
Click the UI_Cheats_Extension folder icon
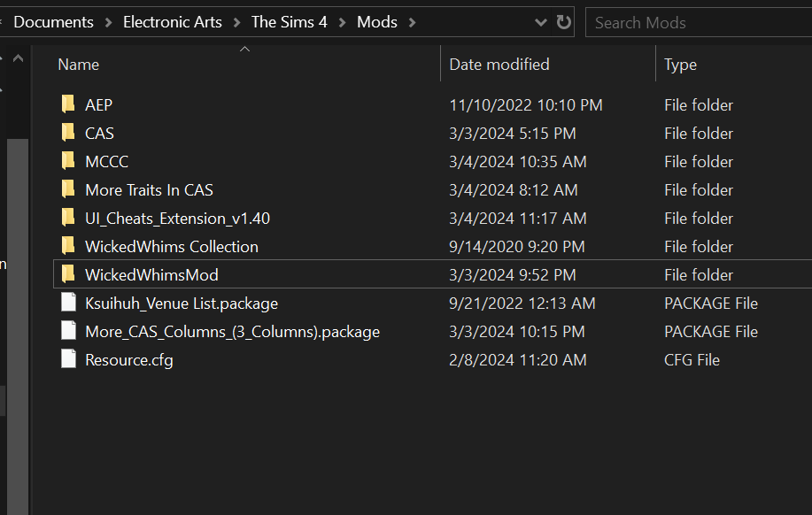[68, 218]
